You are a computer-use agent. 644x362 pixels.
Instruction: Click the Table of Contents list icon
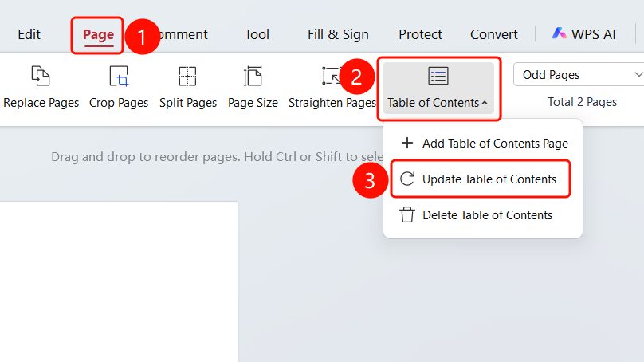pyautogui.click(x=438, y=76)
